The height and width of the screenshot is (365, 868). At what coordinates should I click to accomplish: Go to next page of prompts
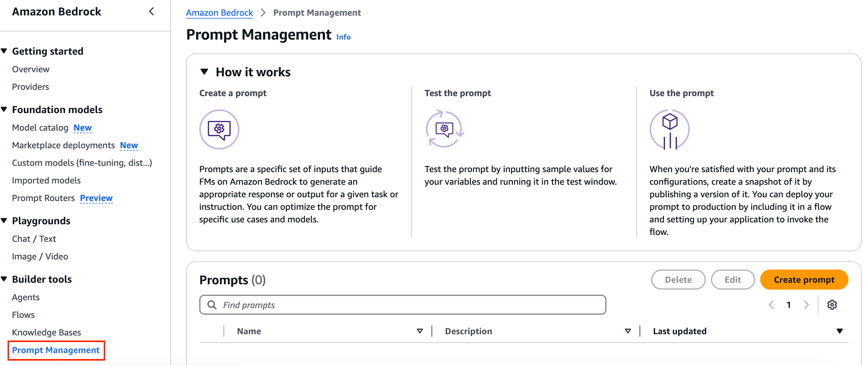coord(806,305)
